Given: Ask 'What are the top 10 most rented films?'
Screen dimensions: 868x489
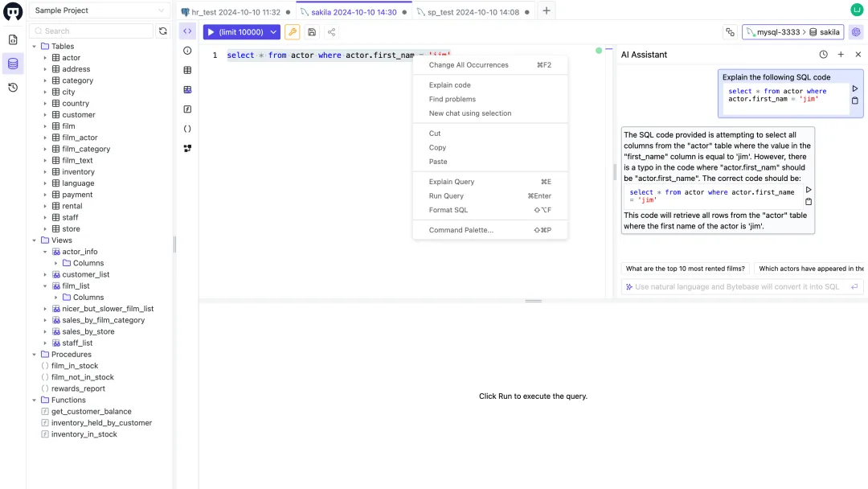Looking at the screenshot, I should point(686,268).
